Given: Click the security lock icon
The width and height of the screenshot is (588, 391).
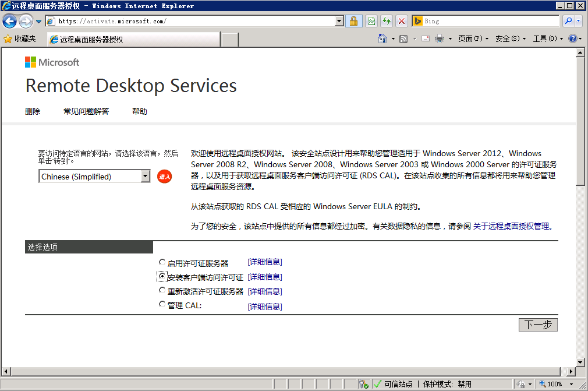Looking at the screenshot, I should click(x=353, y=21).
